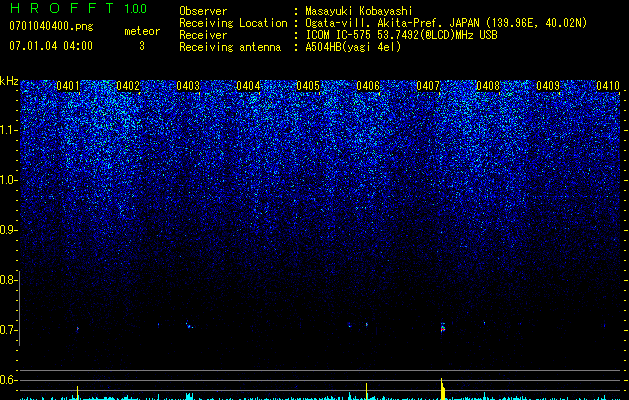Click the observer name Masayuki Kobayashi
Screen dimensions: 629x400
[x=359, y=11]
